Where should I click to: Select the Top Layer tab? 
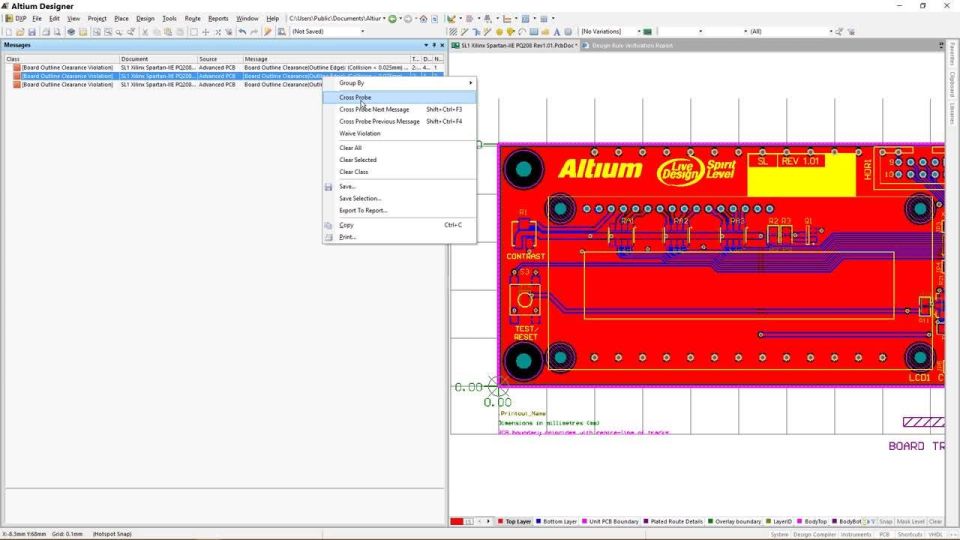(x=514, y=522)
